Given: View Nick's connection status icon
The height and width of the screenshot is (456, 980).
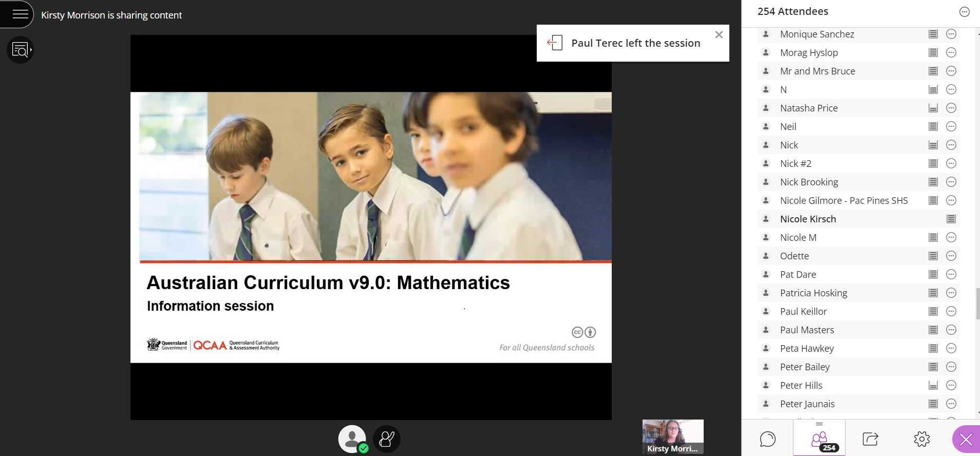Looking at the screenshot, I should coord(933,145).
